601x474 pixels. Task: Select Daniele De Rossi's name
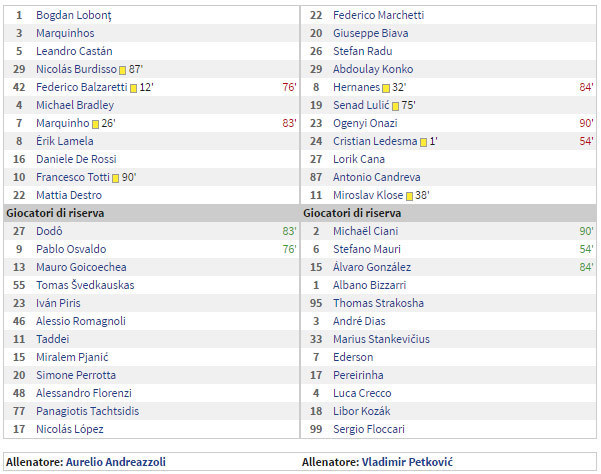pos(76,160)
